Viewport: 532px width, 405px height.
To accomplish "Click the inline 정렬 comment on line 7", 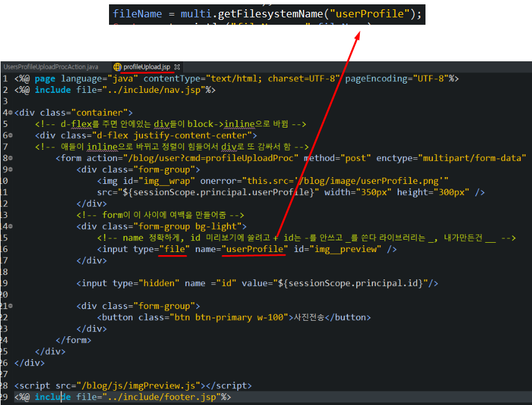I will (172, 147).
